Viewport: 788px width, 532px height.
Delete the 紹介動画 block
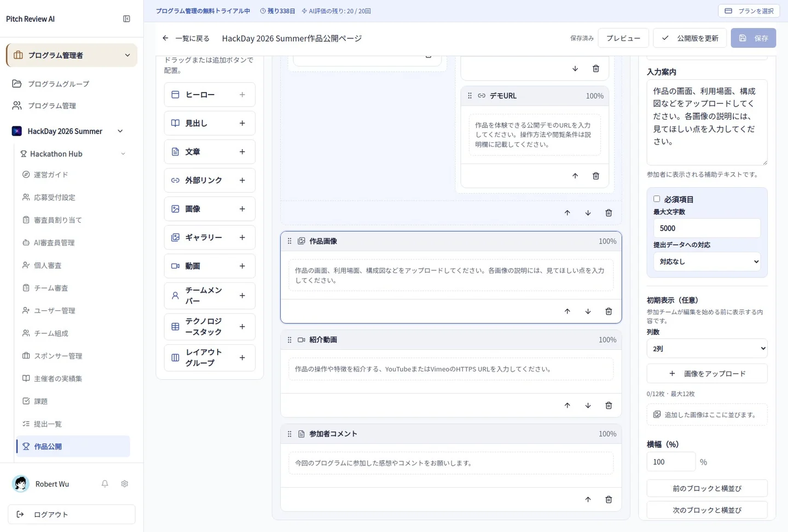(x=609, y=406)
